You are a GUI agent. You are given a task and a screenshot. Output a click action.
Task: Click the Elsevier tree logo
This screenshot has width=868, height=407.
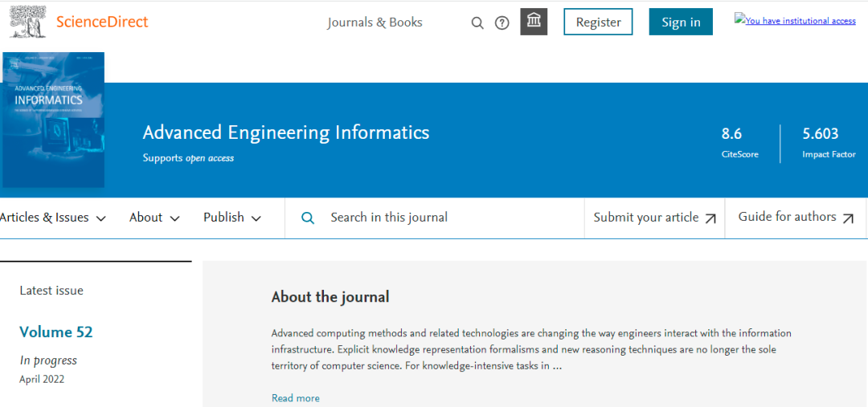27,22
